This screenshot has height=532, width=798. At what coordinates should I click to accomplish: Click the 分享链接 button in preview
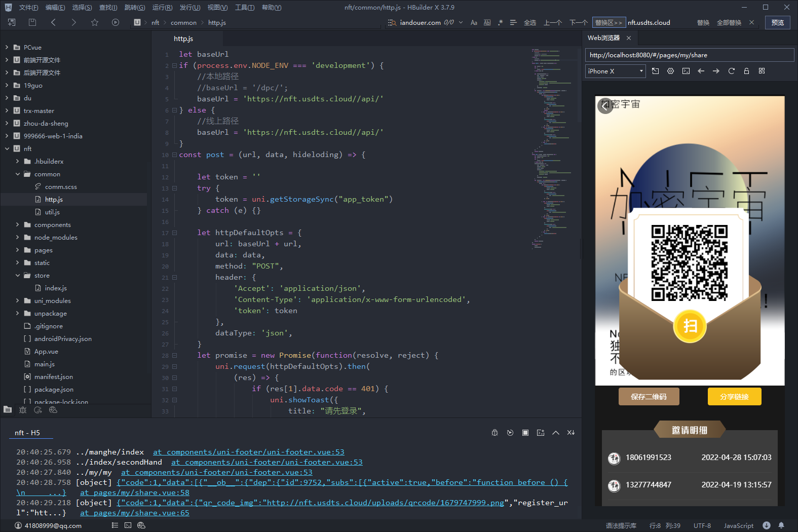point(734,397)
